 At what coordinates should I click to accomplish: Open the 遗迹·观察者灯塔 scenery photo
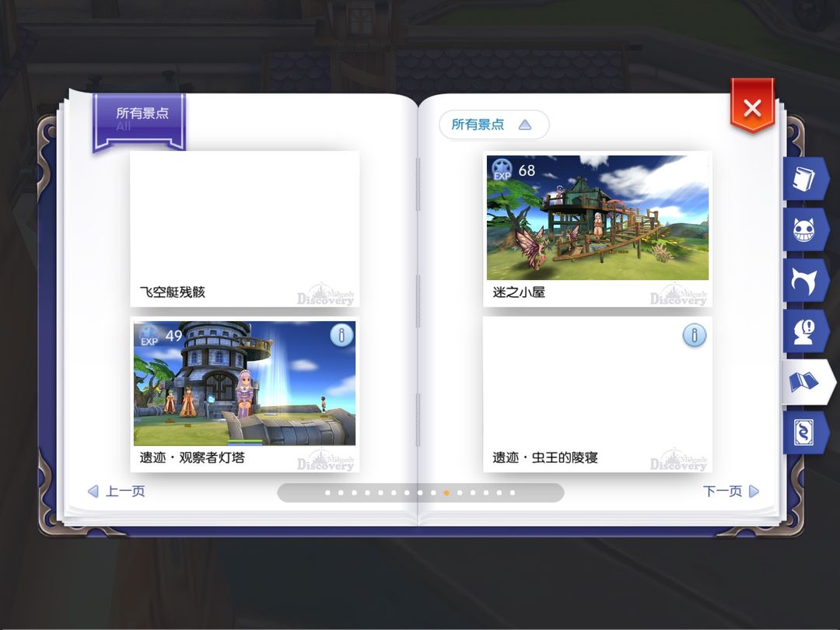[x=244, y=383]
